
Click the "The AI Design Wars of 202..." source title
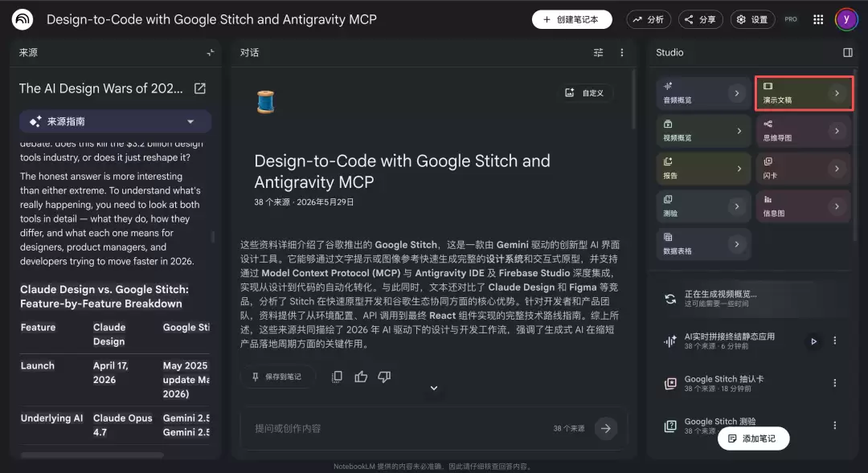pyautogui.click(x=100, y=88)
